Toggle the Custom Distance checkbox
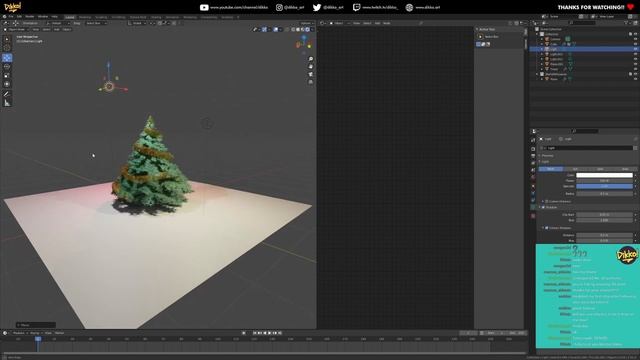 pyautogui.click(x=547, y=201)
